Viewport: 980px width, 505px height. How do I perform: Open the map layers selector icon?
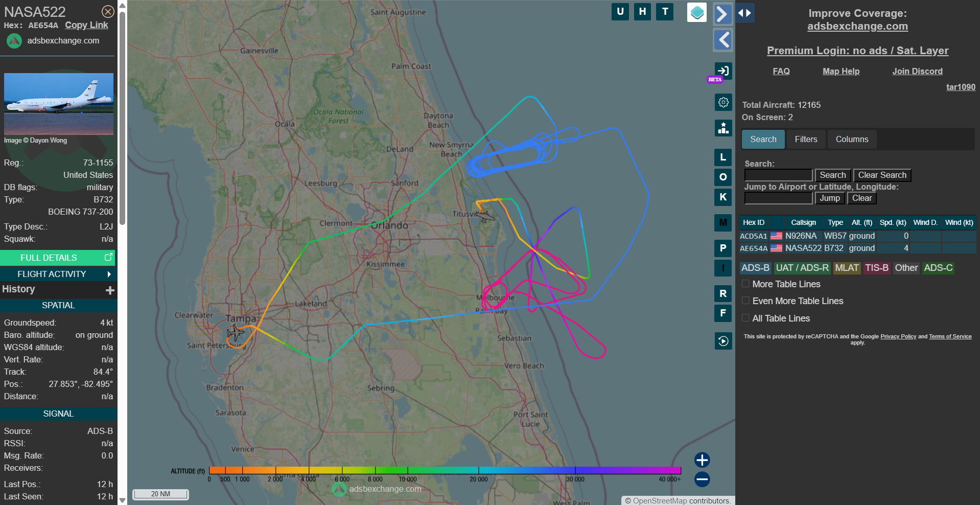(x=697, y=12)
